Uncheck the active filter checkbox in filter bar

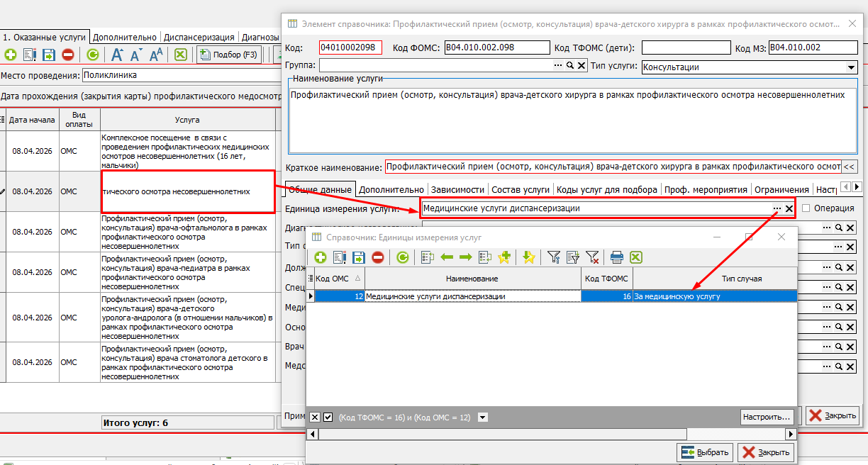tap(328, 418)
